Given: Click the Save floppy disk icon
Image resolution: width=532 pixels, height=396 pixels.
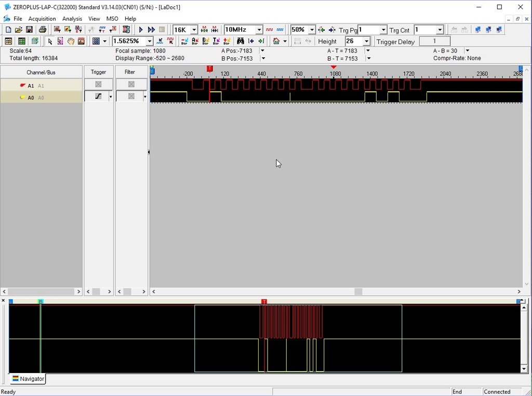Looking at the screenshot, I should [x=30, y=30].
